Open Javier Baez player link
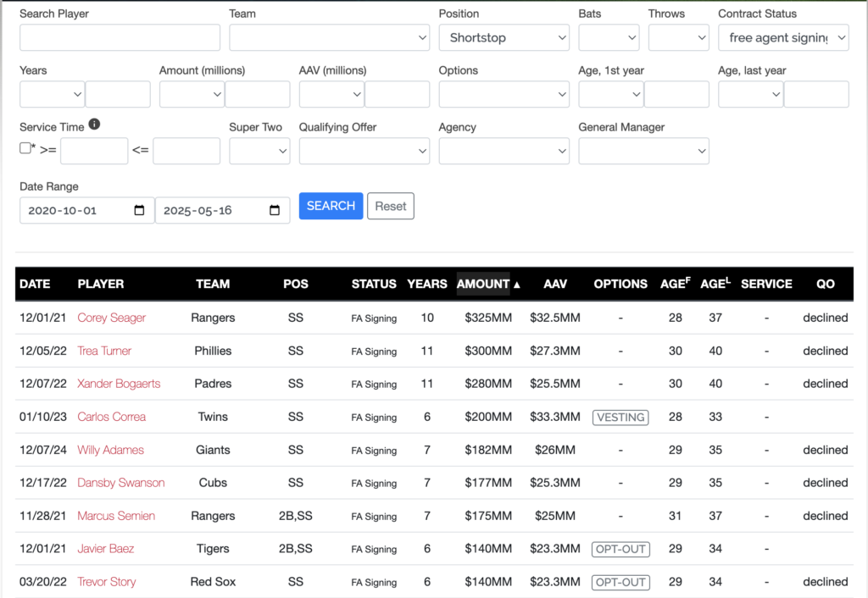This screenshot has width=868, height=598. point(105,548)
